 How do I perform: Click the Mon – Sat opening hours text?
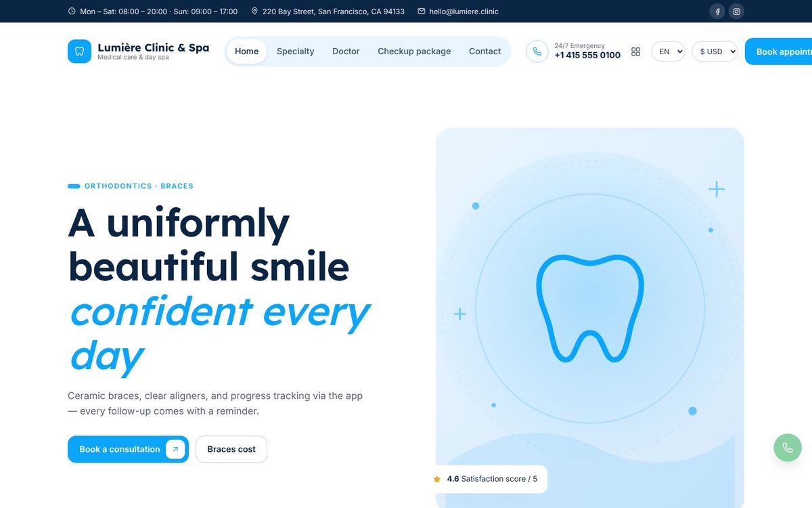tap(158, 12)
